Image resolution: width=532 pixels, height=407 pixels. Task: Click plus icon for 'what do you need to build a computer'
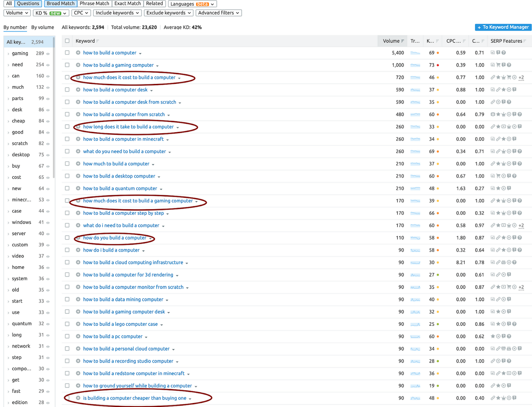point(78,151)
